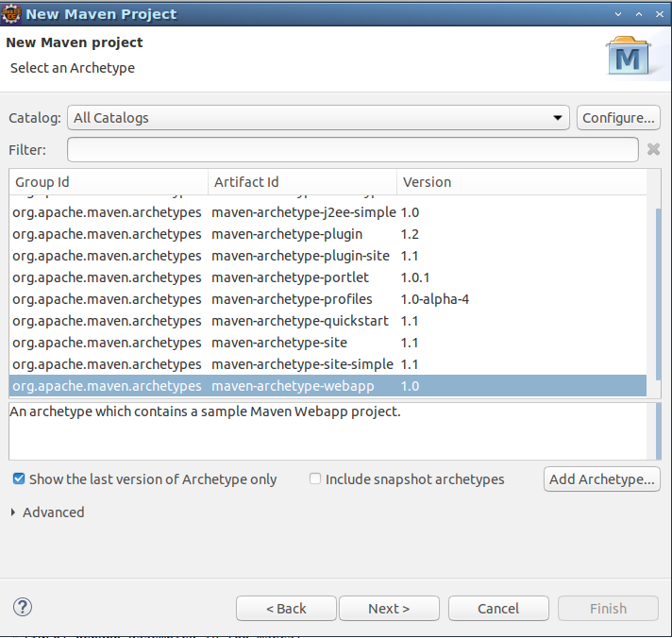The width and height of the screenshot is (672, 638).
Task: Select the maven-archetype-plugin row
Action: [x=328, y=234]
